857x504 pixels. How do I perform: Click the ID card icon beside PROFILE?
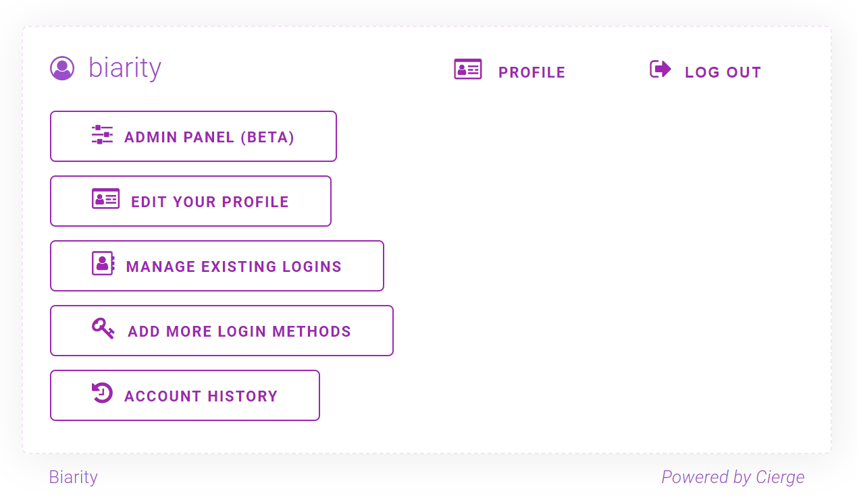(467, 69)
